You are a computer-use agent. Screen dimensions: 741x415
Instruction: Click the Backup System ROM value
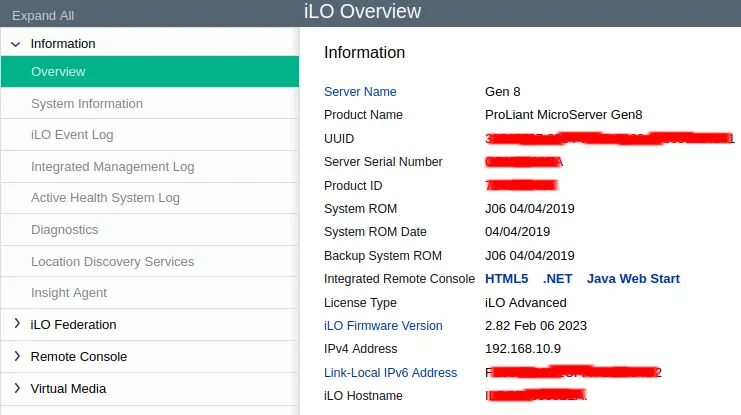(x=530, y=256)
